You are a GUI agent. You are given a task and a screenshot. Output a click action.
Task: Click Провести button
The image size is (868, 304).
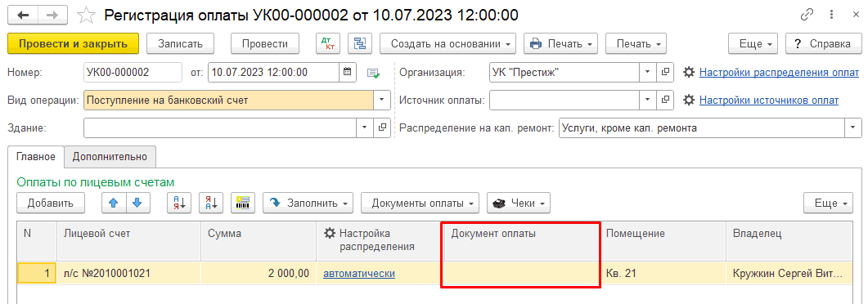tap(264, 43)
